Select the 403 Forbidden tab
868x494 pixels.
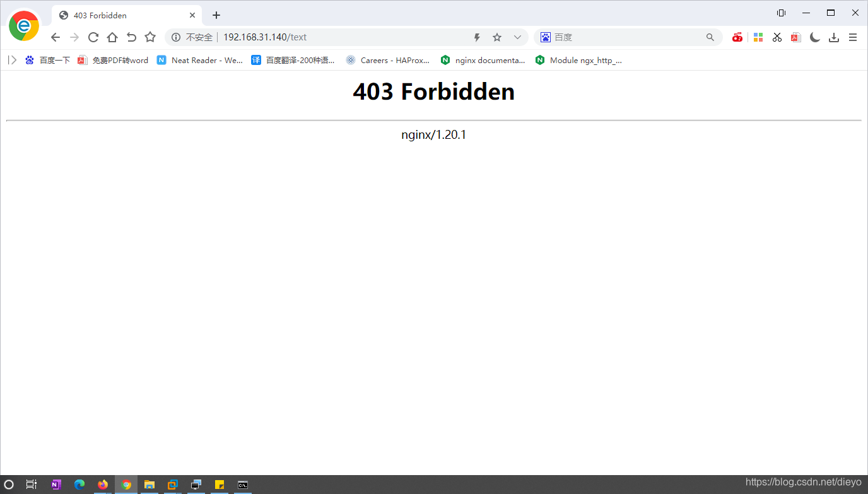[x=126, y=15]
